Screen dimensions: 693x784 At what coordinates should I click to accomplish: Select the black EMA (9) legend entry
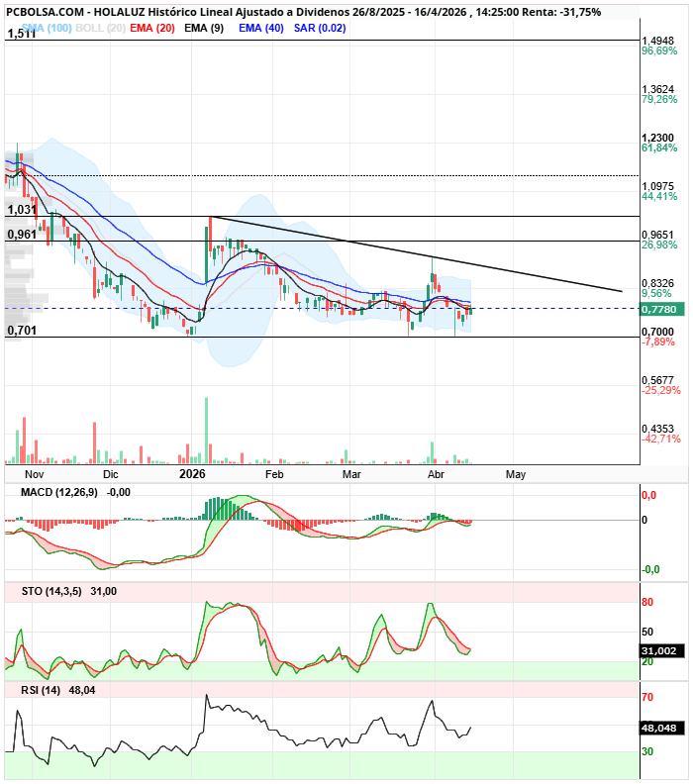(x=204, y=28)
